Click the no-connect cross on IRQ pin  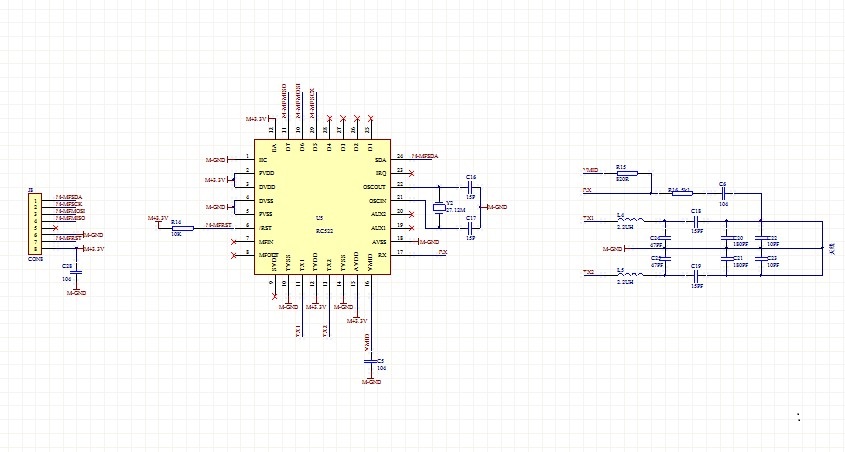coord(410,172)
